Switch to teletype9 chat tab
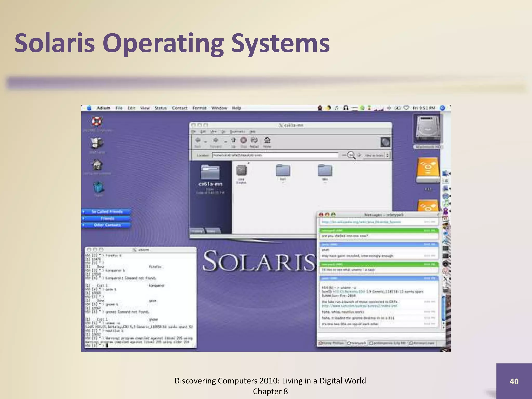The height and width of the screenshot is (399, 532). (x=356, y=343)
